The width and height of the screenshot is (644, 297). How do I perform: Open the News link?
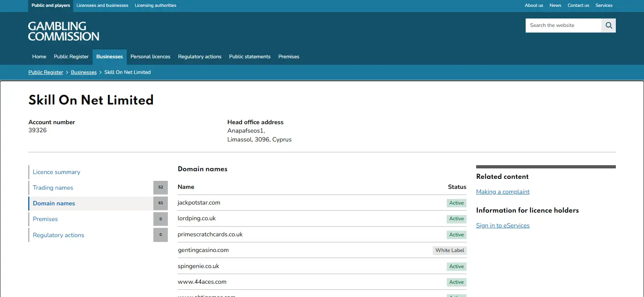coord(555,6)
